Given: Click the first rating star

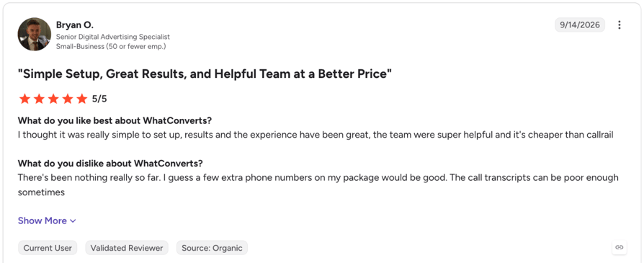Looking at the screenshot, I should 24,99.
